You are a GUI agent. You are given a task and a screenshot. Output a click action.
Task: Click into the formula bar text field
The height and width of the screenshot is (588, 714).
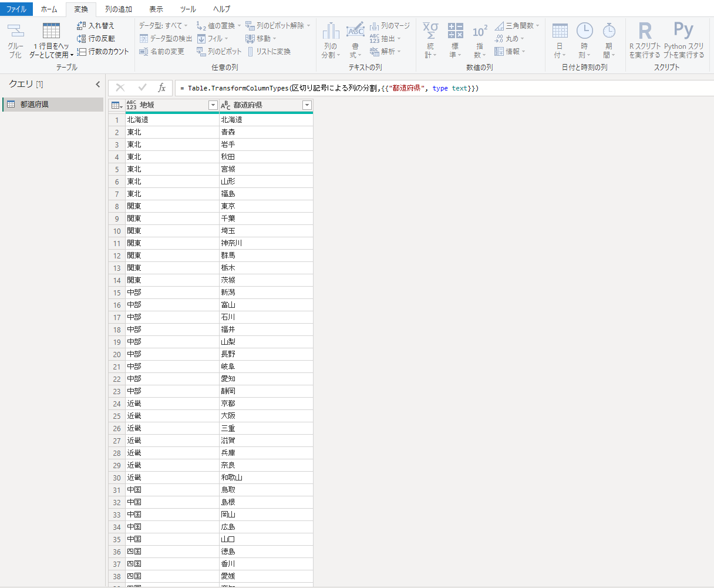pyautogui.click(x=440, y=88)
